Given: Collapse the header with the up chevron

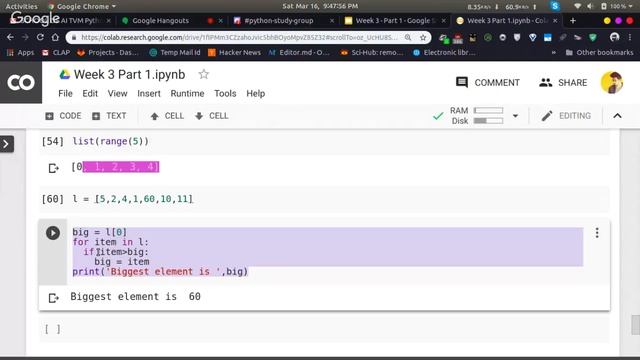Looking at the screenshot, I should 617,116.
